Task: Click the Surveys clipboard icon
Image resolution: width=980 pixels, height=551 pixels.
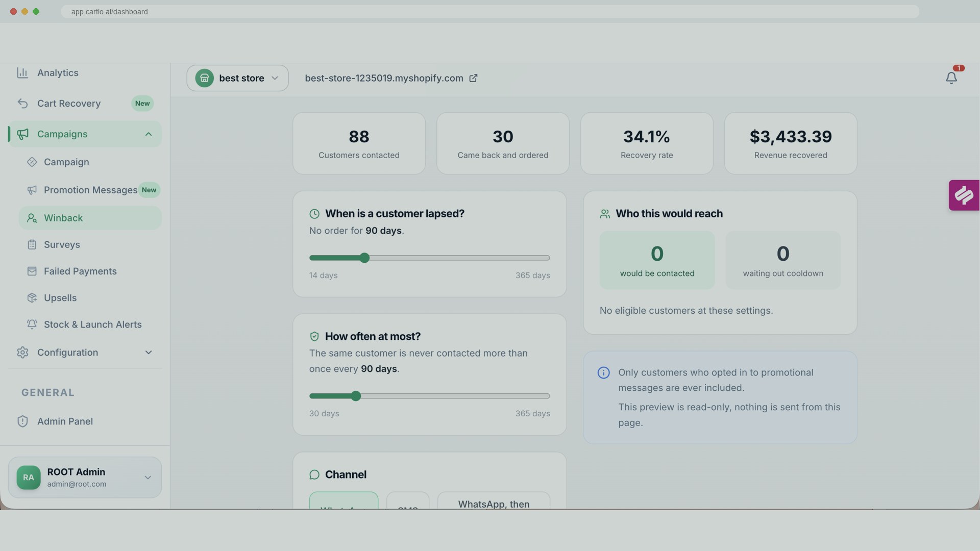Action: pyautogui.click(x=32, y=244)
